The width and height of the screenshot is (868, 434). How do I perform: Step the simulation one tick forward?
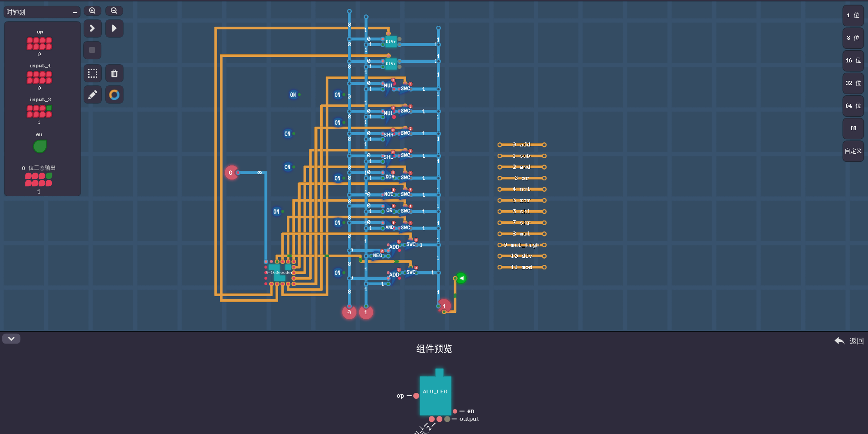(92, 28)
